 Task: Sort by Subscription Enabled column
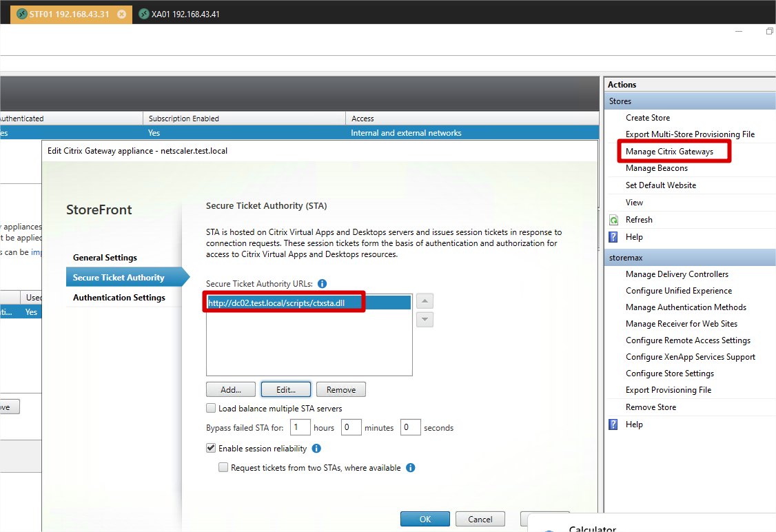(244, 119)
